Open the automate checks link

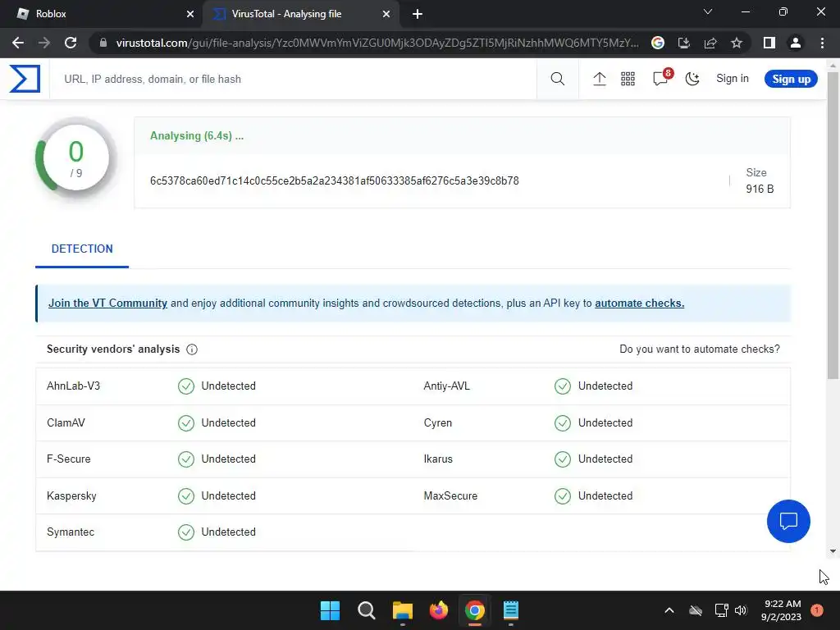[x=639, y=304]
